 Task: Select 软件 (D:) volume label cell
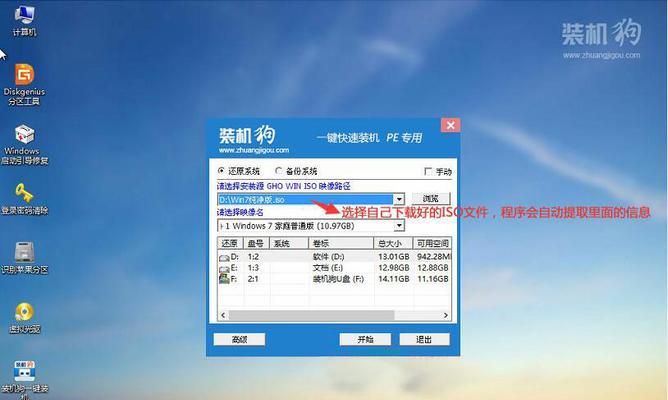click(x=328, y=257)
